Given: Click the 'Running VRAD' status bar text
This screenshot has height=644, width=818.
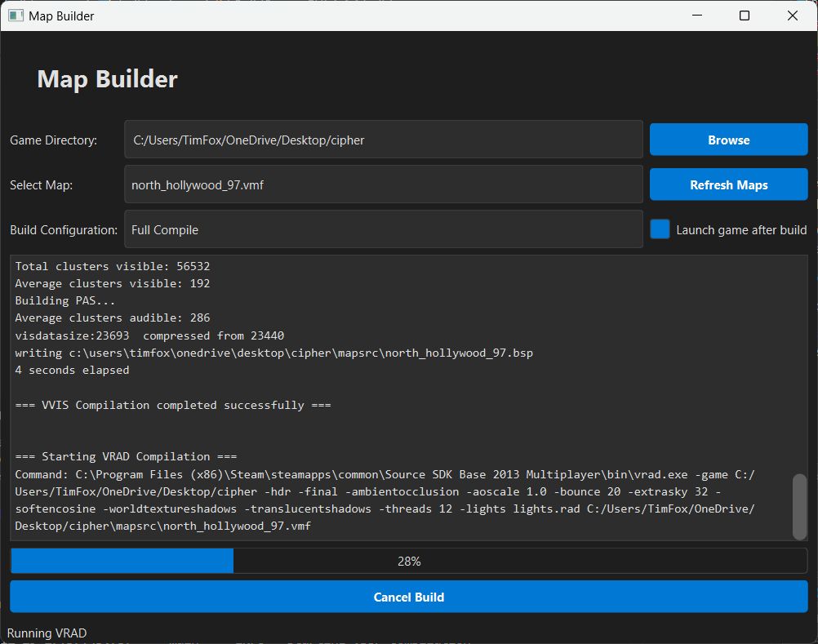Looking at the screenshot, I should (47, 633).
